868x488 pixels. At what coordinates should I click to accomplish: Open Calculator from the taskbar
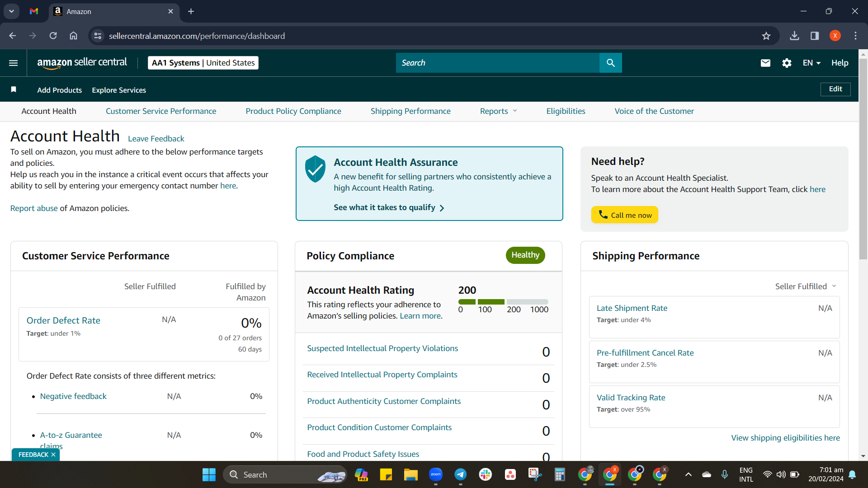point(560,474)
